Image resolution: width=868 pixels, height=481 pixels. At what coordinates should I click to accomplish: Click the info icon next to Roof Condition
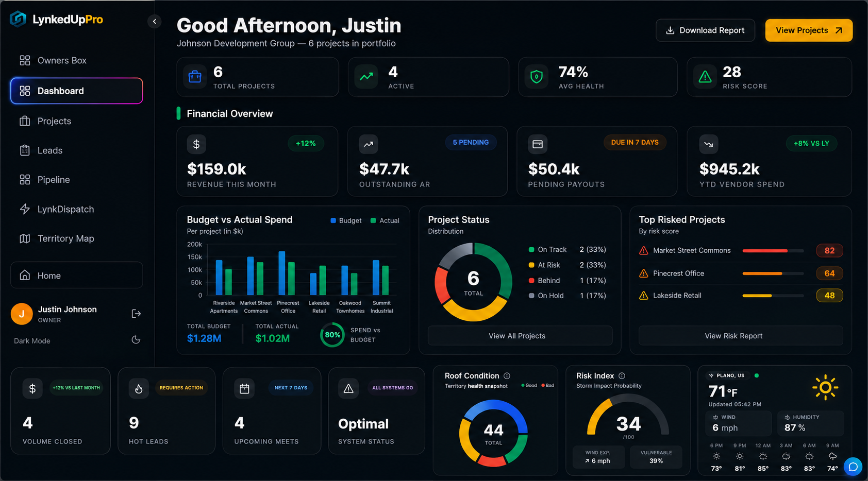(507, 375)
